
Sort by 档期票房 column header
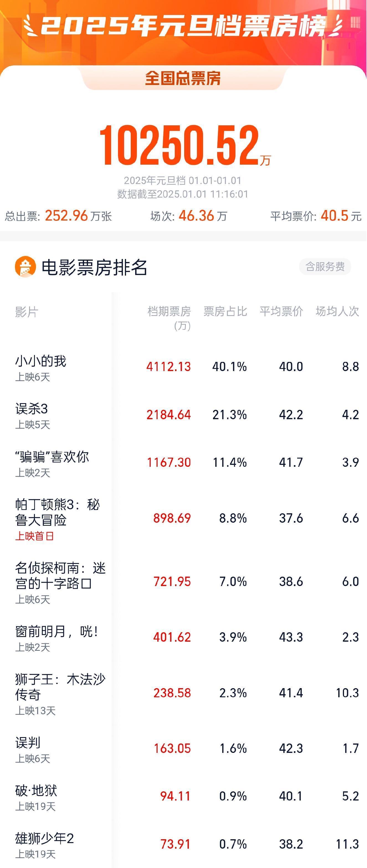click(169, 317)
